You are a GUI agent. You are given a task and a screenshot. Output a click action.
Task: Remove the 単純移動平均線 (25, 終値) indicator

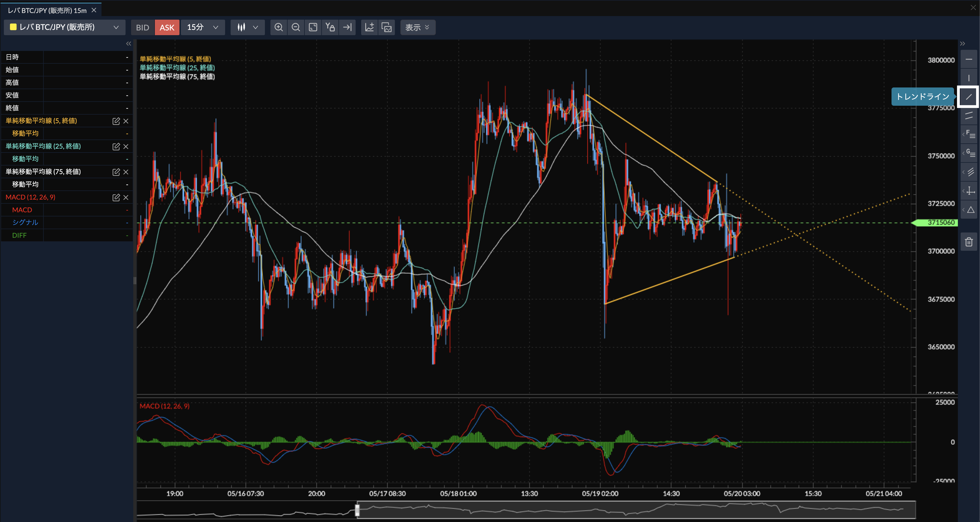[126, 147]
